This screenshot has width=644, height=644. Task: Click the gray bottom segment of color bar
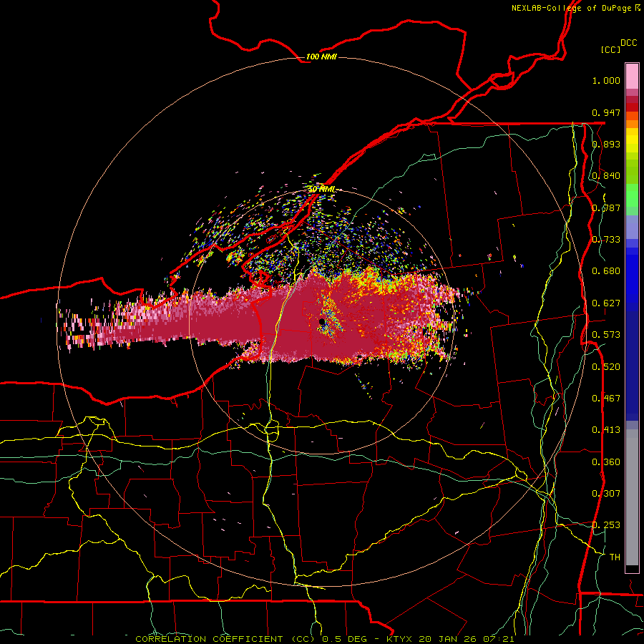(632, 497)
